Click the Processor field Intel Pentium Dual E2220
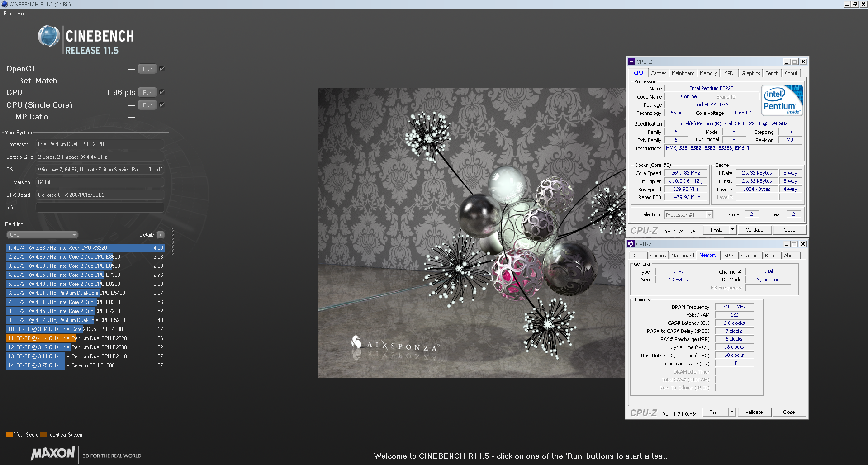Viewport: 868px width, 465px height. (x=100, y=144)
